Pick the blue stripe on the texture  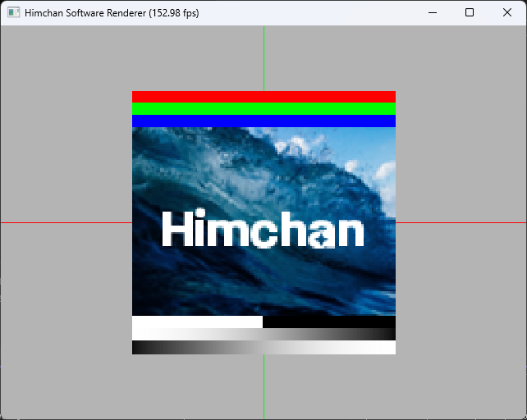point(263,121)
